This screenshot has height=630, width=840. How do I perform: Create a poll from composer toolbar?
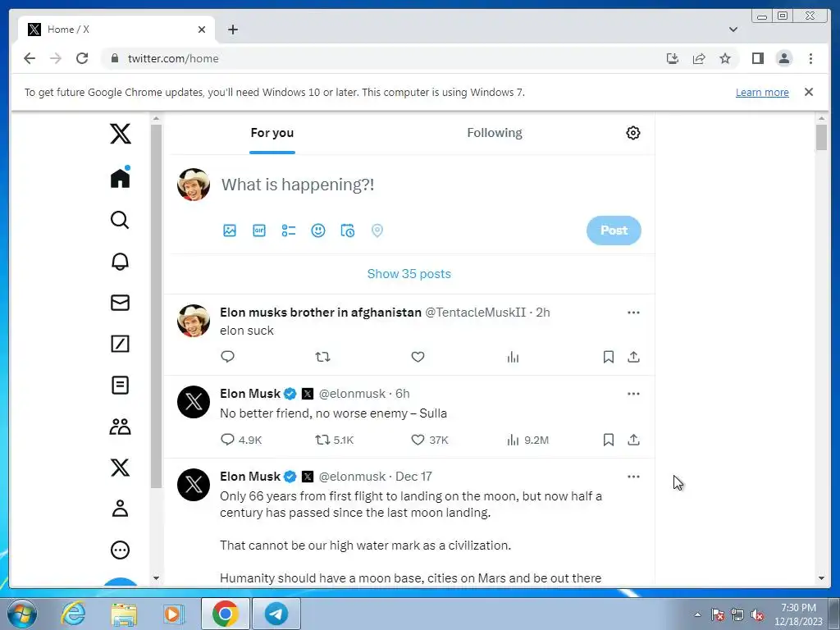289,231
